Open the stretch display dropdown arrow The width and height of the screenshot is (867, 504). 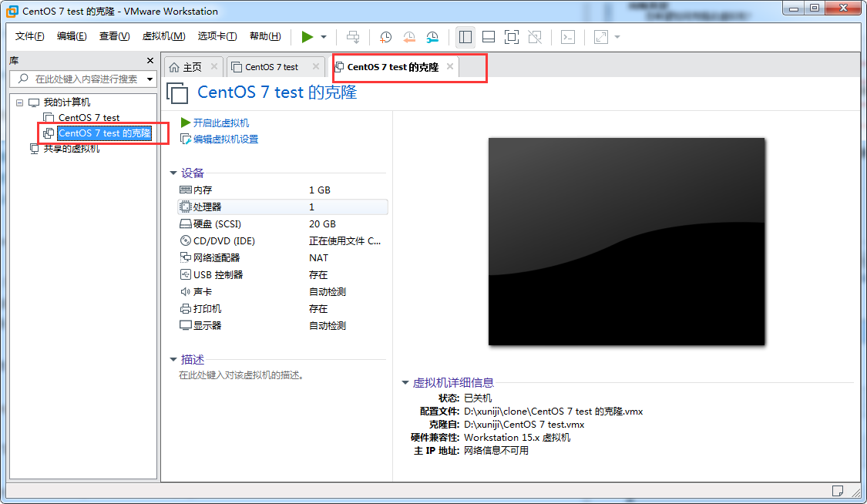click(x=617, y=37)
